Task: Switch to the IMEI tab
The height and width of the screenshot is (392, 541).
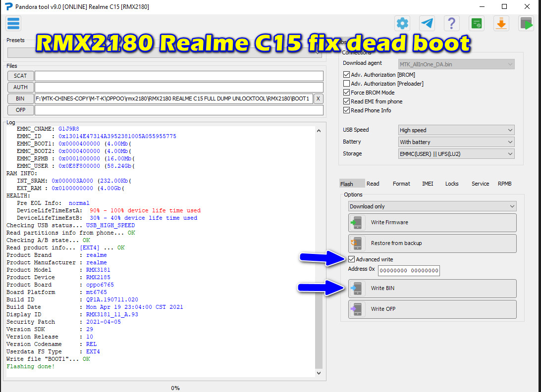Action: tap(428, 184)
